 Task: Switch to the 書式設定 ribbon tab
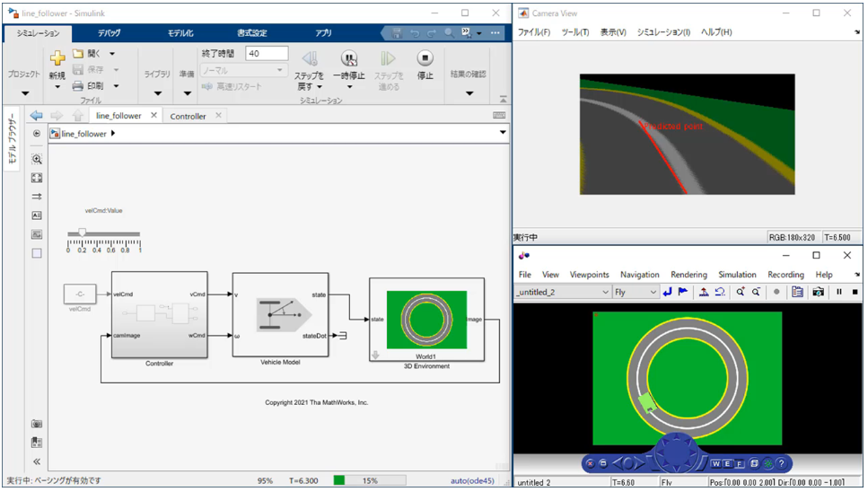(252, 33)
